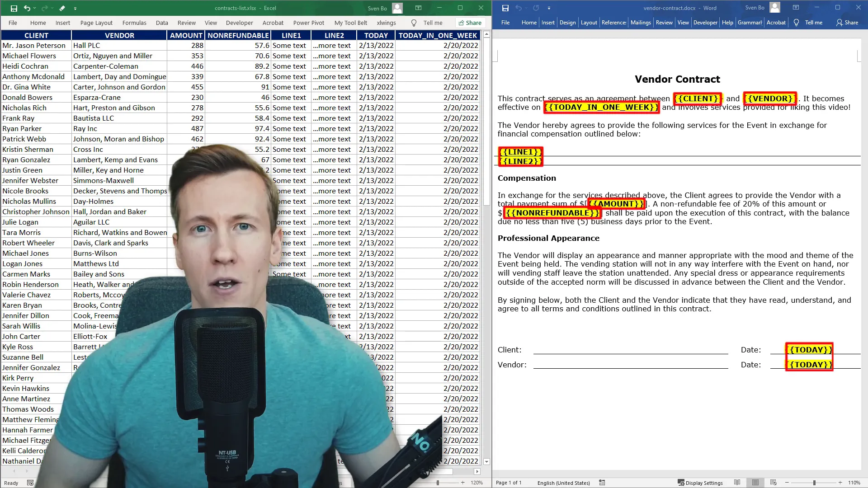Switch Word to Web Layout view
Image resolution: width=868 pixels, height=488 pixels.
(773, 483)
